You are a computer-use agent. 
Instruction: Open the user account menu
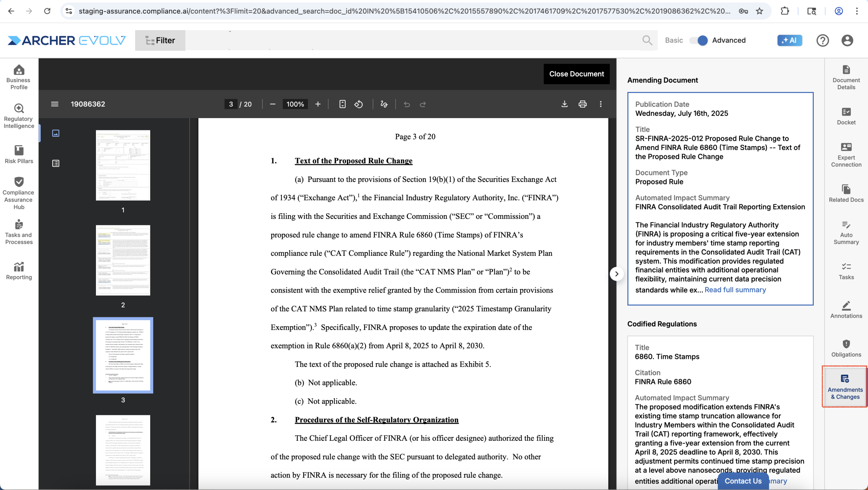pyautogui.click(x=847, y=40)
